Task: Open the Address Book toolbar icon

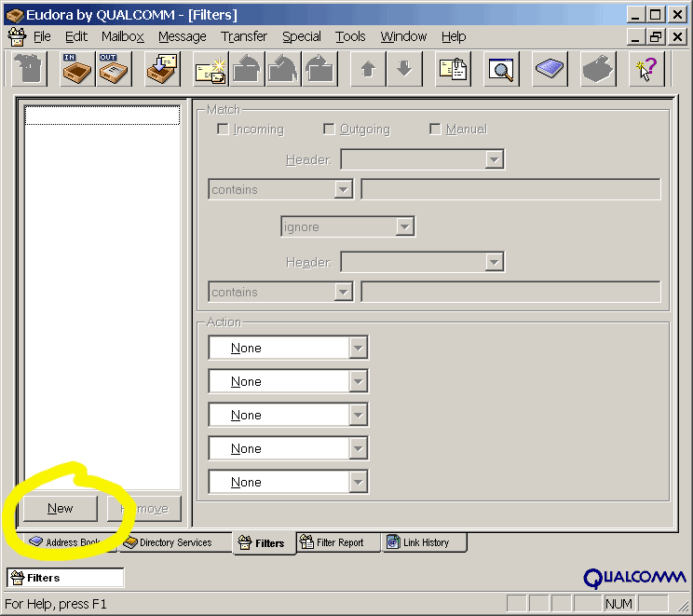Action: 550,69
